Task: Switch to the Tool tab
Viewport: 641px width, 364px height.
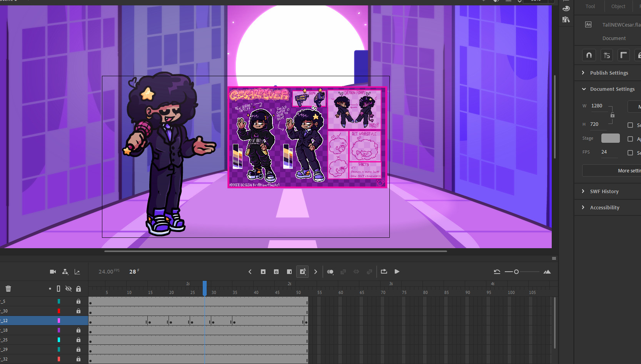Action: click(x=590, y=6)
